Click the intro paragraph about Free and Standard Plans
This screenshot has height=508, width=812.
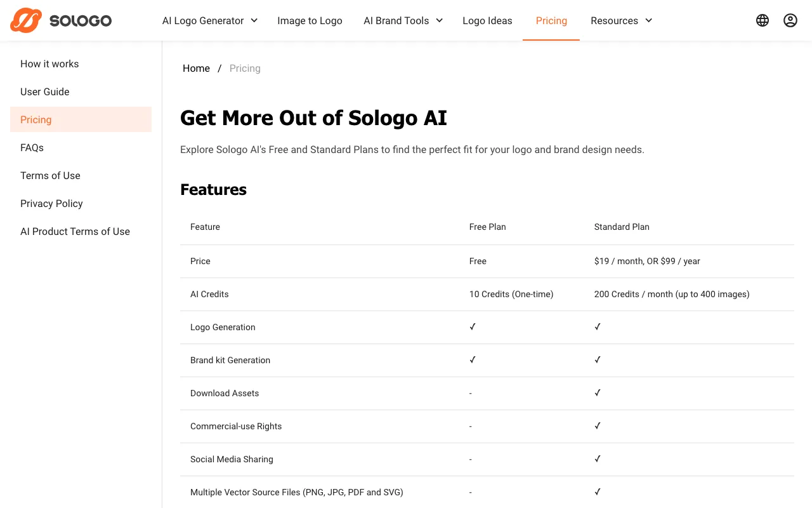412,150
